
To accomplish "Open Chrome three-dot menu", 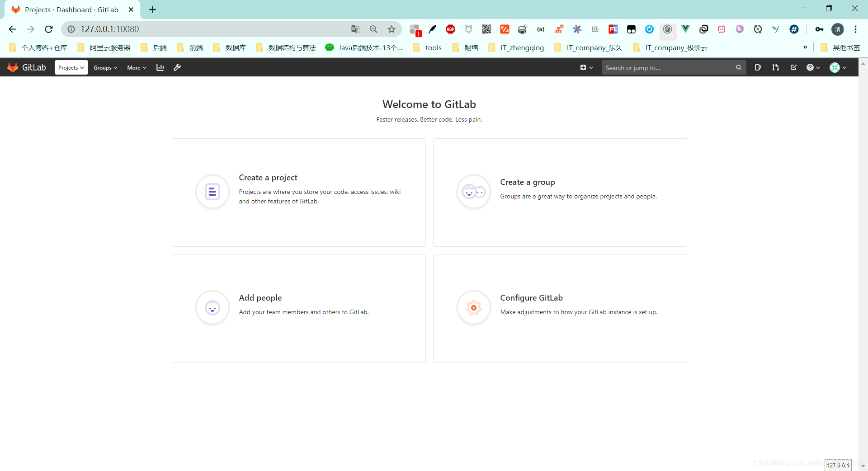I will pos(855,29).
